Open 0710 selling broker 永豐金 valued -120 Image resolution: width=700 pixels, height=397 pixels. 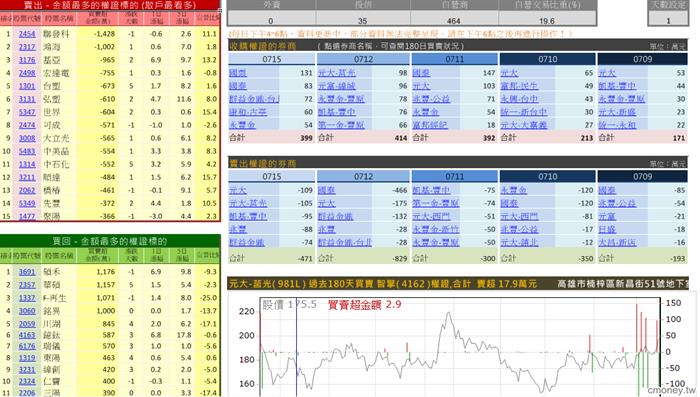point(513,190)
